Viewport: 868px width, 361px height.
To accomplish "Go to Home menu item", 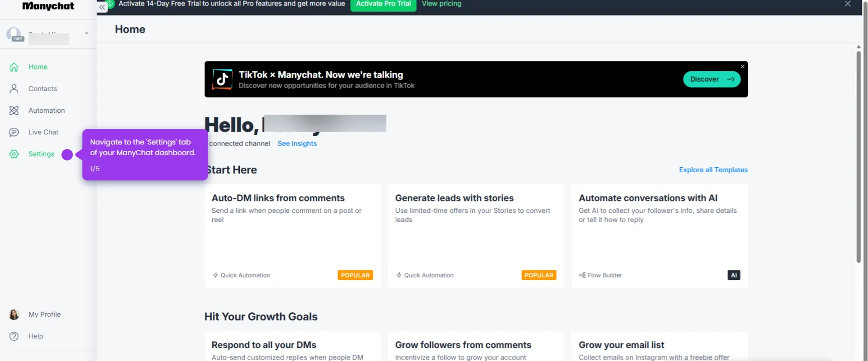I will [38, 67].
